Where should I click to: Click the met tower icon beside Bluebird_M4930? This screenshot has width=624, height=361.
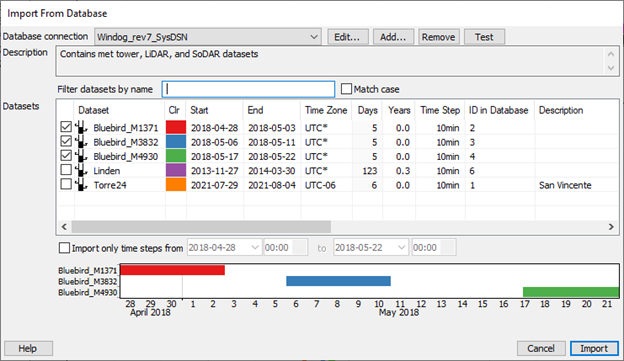point(81,156)
